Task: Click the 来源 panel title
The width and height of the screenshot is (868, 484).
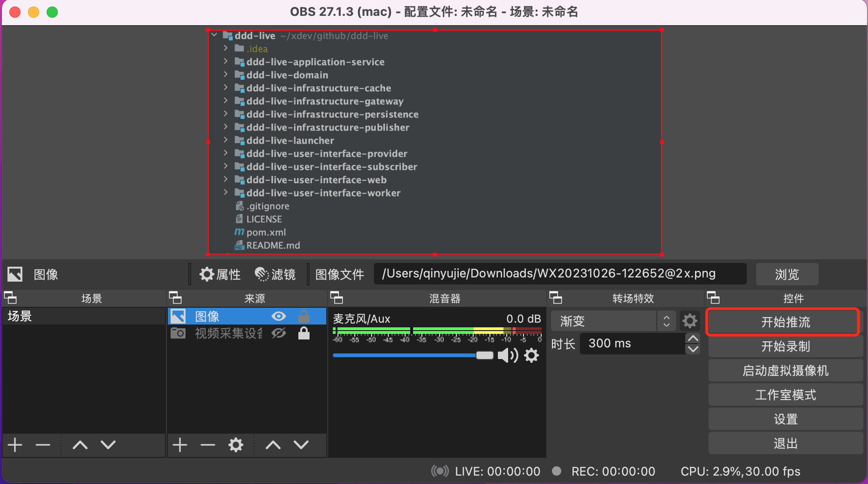Action: 255,298
